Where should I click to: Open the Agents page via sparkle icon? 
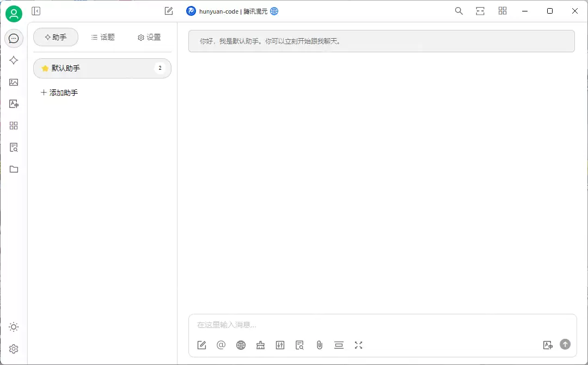pos(14,60)
